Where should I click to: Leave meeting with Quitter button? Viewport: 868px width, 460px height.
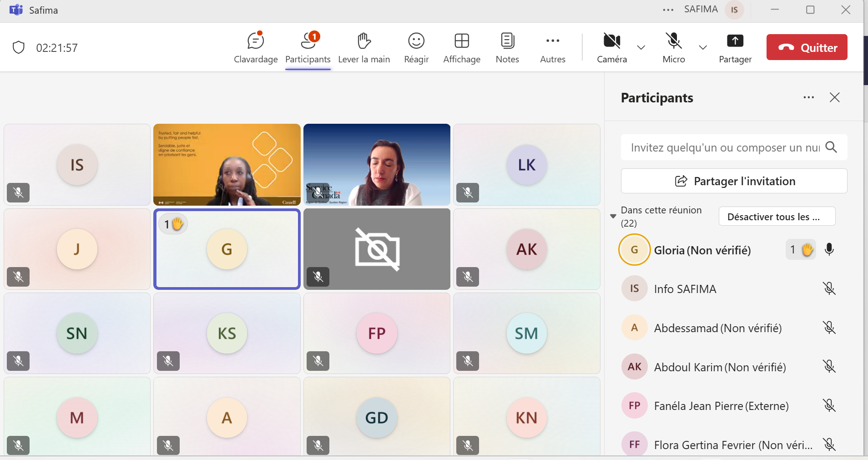tap(807, 47)
